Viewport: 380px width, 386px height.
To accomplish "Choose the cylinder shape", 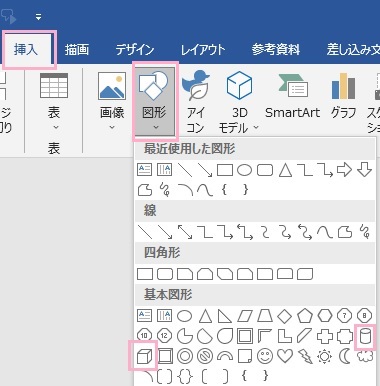I will [x=365, y=336].
